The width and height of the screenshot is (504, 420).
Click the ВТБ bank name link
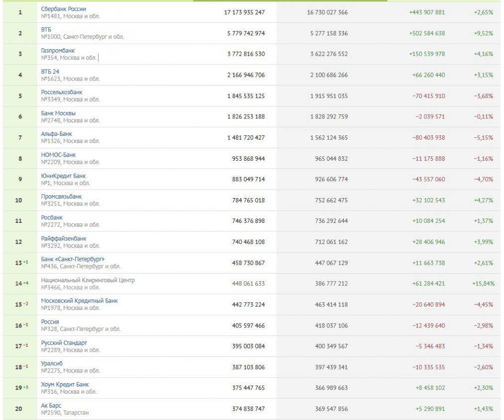(46, 30)
